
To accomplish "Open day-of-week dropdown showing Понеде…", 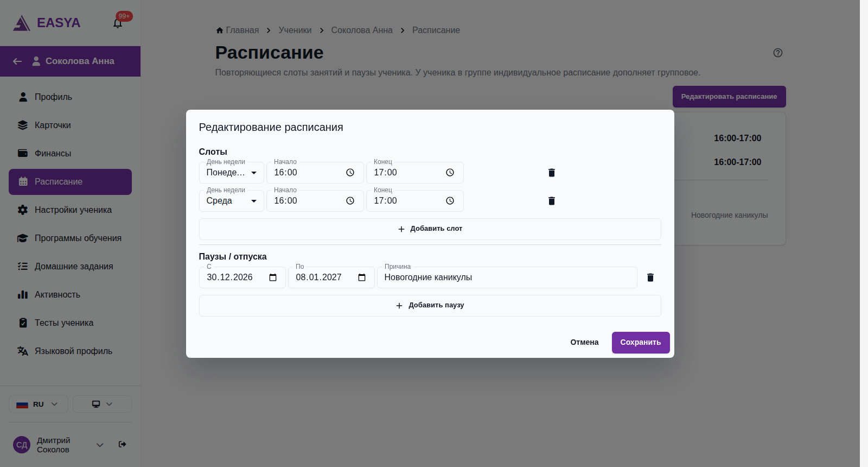I will click(232, 173).
